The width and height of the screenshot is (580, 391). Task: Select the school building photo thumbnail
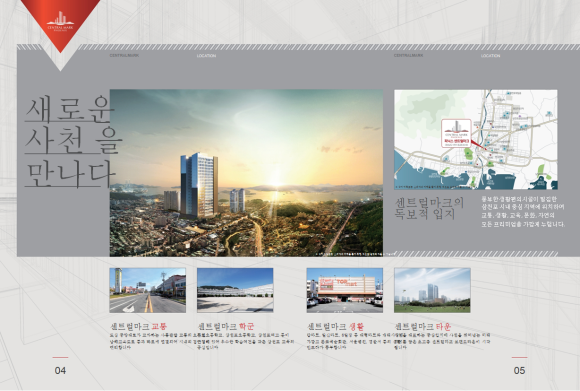click(x=235, y=290)
